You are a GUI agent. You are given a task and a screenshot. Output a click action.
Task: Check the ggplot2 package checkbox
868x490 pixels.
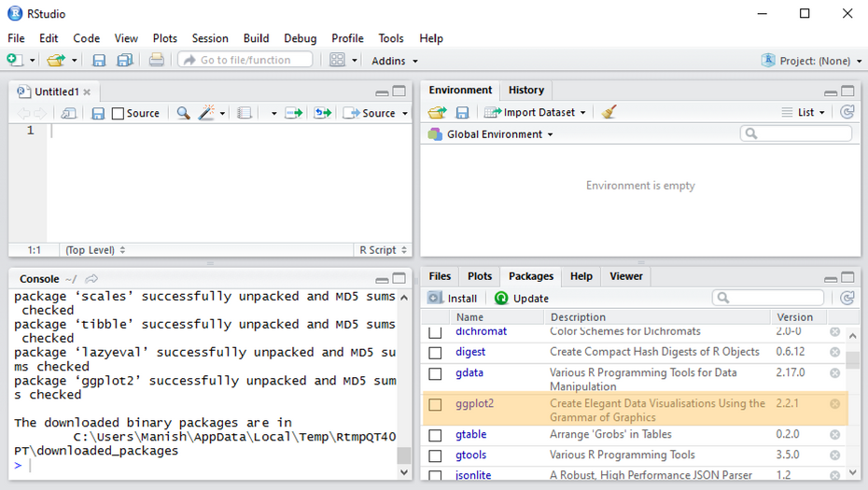[435, 405]
